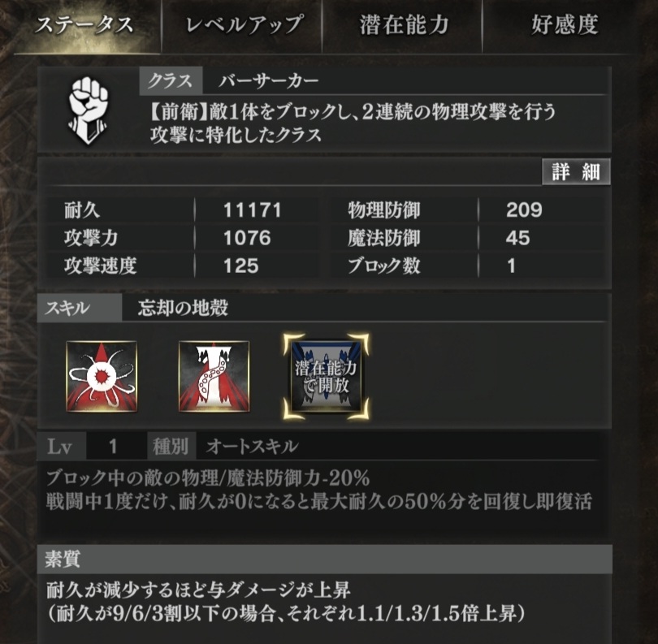Select the tentacle pillar skill icon

214,376
